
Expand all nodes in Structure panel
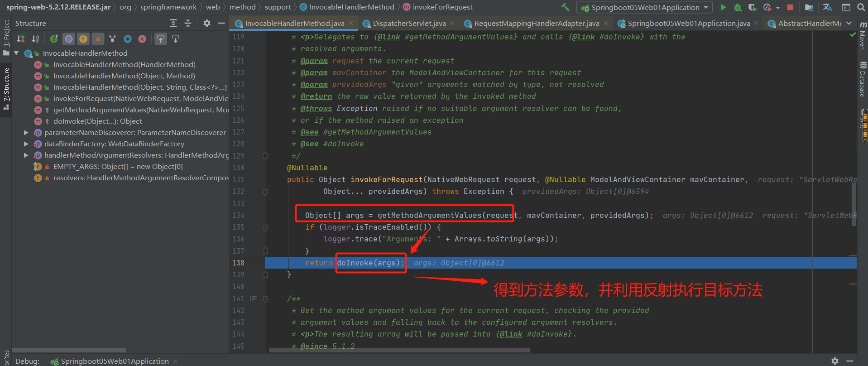pyautogui.click(x=173, y=23)
